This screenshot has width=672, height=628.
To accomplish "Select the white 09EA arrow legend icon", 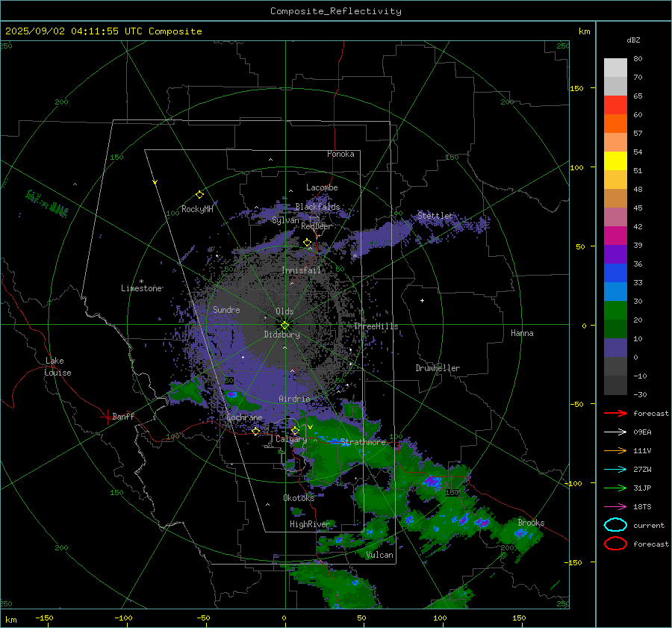I will [615, 432].
